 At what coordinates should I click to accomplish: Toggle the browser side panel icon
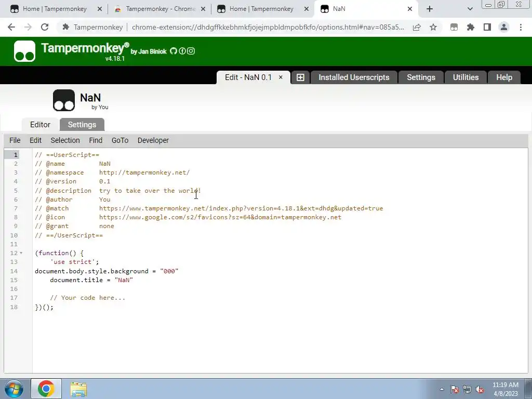click(x=487, y=27)
